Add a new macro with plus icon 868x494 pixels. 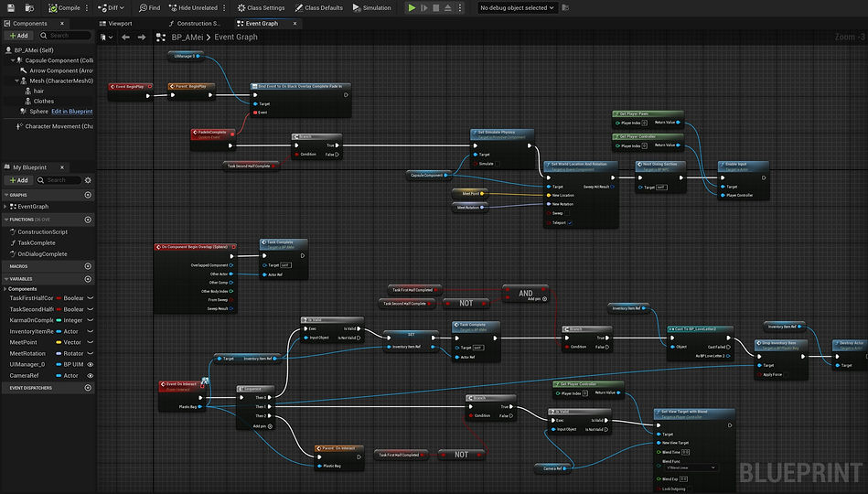(88, 266)
